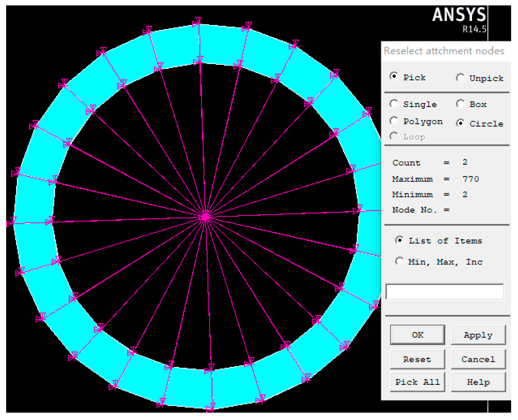518x420 pixels.
Task: Click the center hub node of spokes
Action: coord(205,217)
